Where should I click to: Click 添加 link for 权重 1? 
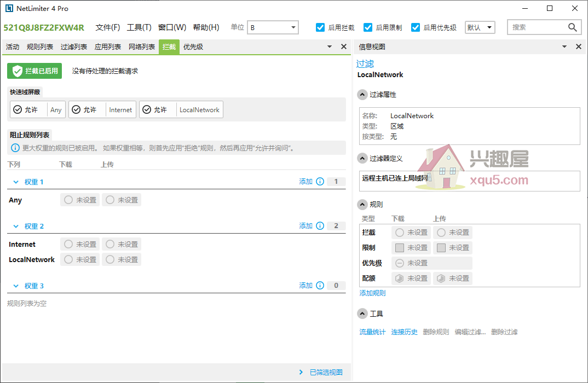tap(305, 182)
